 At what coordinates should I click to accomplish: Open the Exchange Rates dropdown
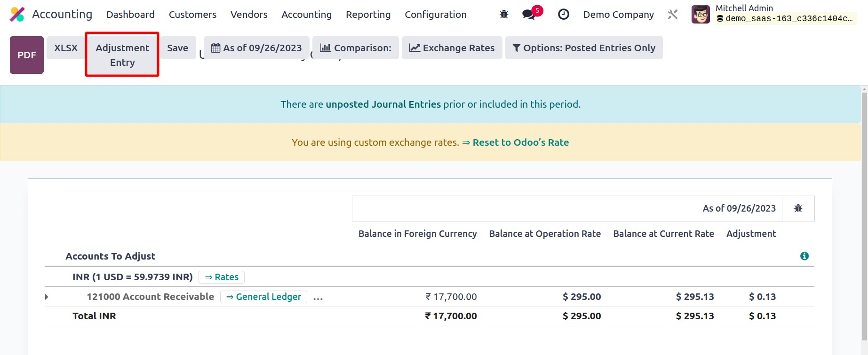pyautogui.click(x=452, y=48)
